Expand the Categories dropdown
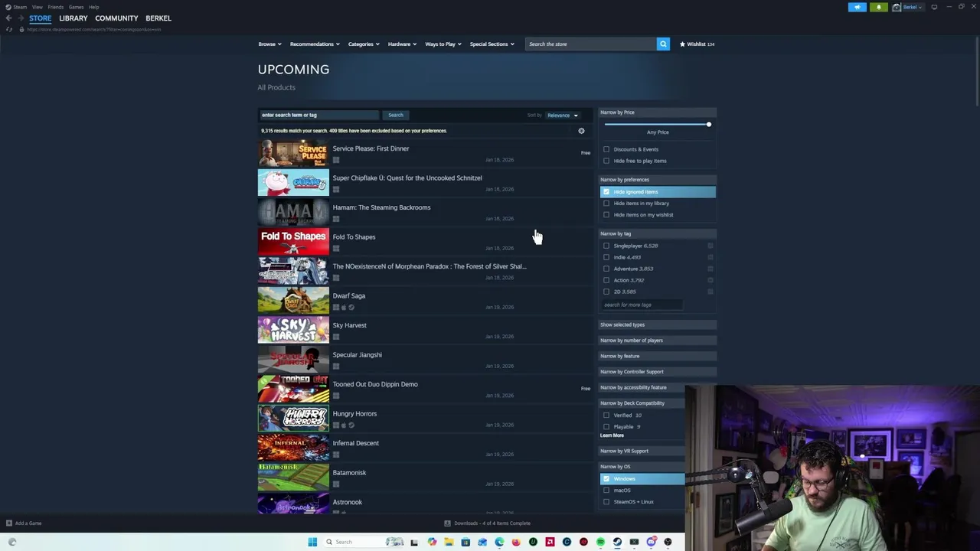 (364, 44)
